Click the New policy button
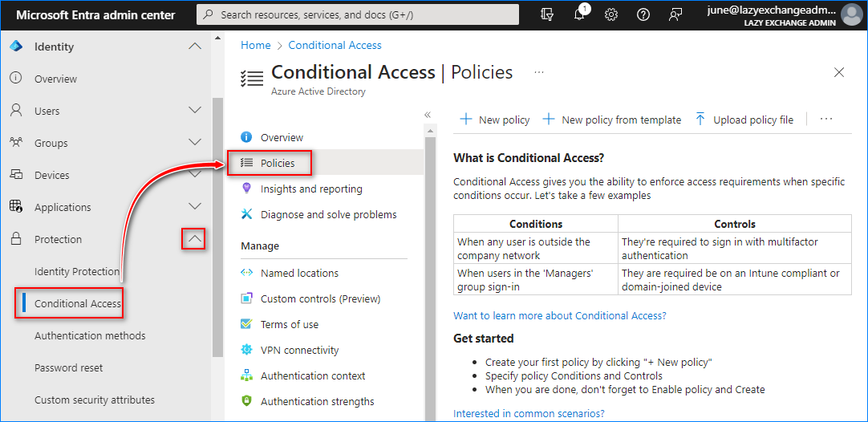This screenshot has height=422, width=868. 495,120
